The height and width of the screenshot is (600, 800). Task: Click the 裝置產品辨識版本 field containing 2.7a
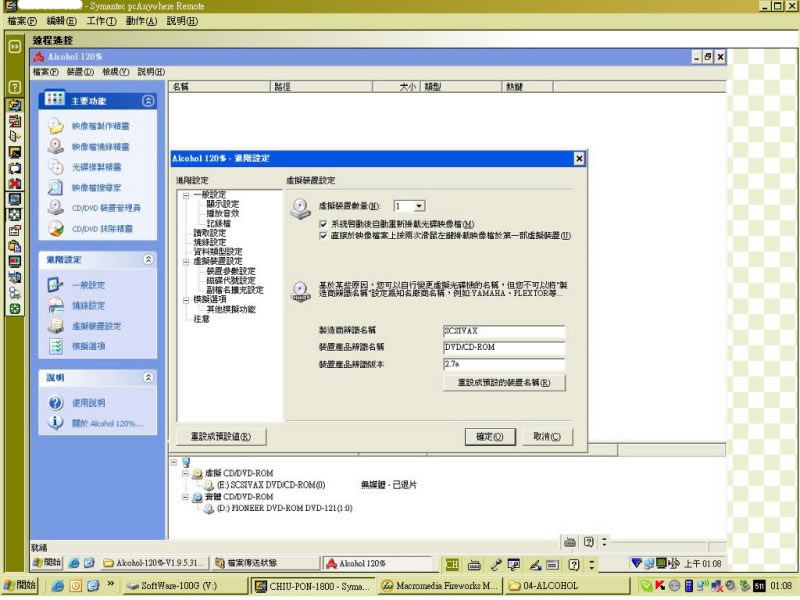point(504,364)
